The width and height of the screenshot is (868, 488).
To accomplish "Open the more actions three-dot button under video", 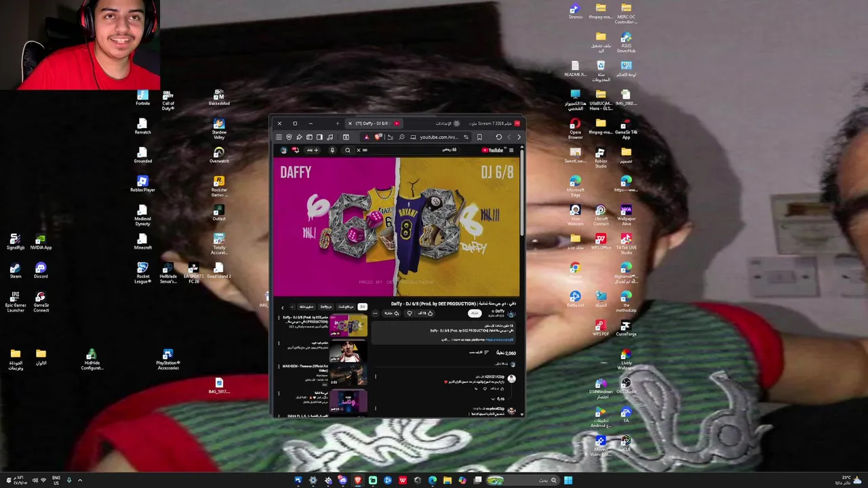I will 375,313.
